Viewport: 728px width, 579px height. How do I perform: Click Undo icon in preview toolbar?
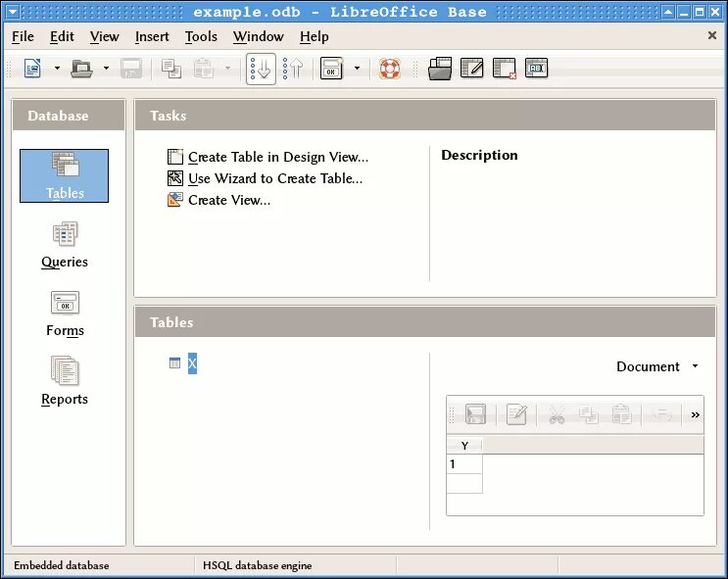(x=661, y=414)
